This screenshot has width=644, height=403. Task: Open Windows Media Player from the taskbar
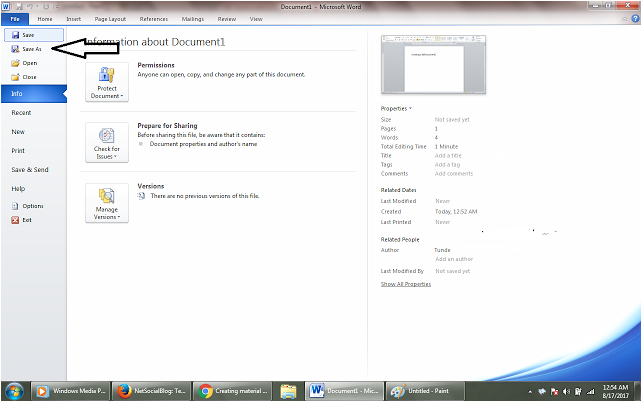[x=70, y=391]
